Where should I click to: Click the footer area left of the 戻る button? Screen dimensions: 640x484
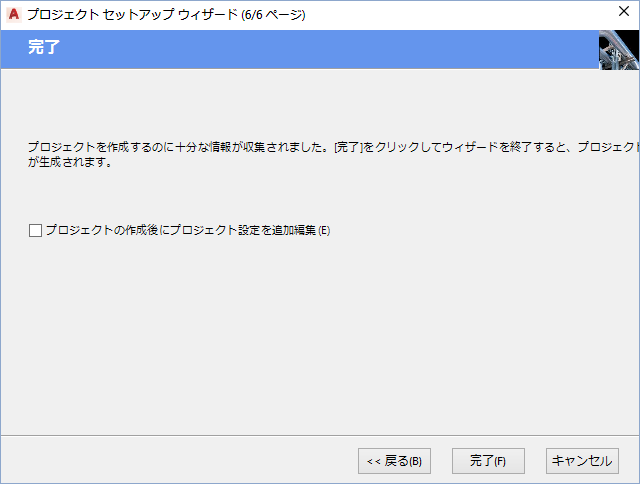tap(180, 461)
